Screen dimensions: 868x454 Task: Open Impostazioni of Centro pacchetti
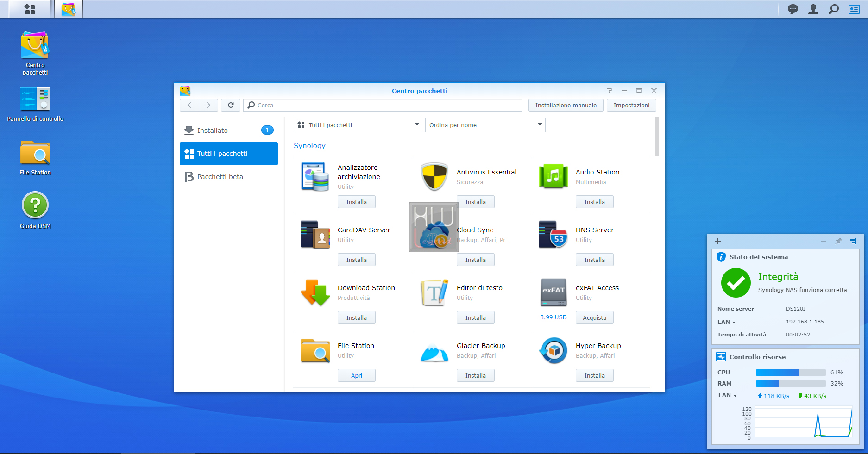pos(631,105)
